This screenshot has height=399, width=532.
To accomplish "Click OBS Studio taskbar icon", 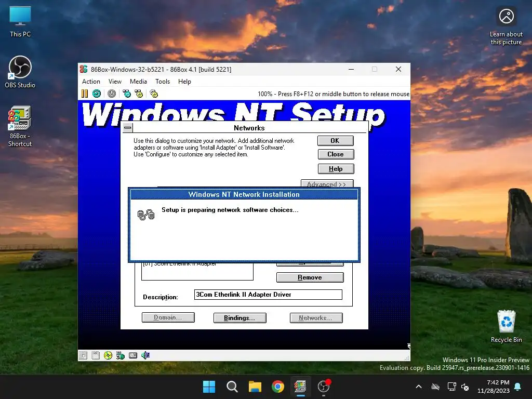I will tap(323, 387).
